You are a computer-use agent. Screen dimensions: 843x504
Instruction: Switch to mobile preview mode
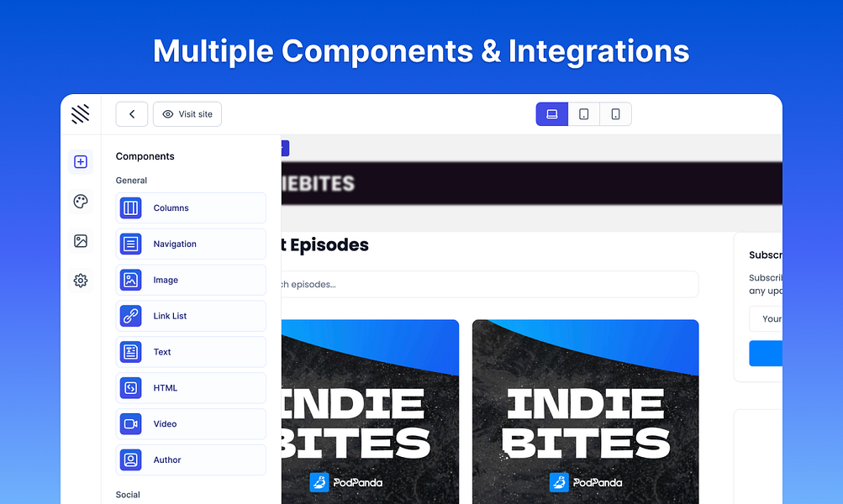tap(615, 113)
